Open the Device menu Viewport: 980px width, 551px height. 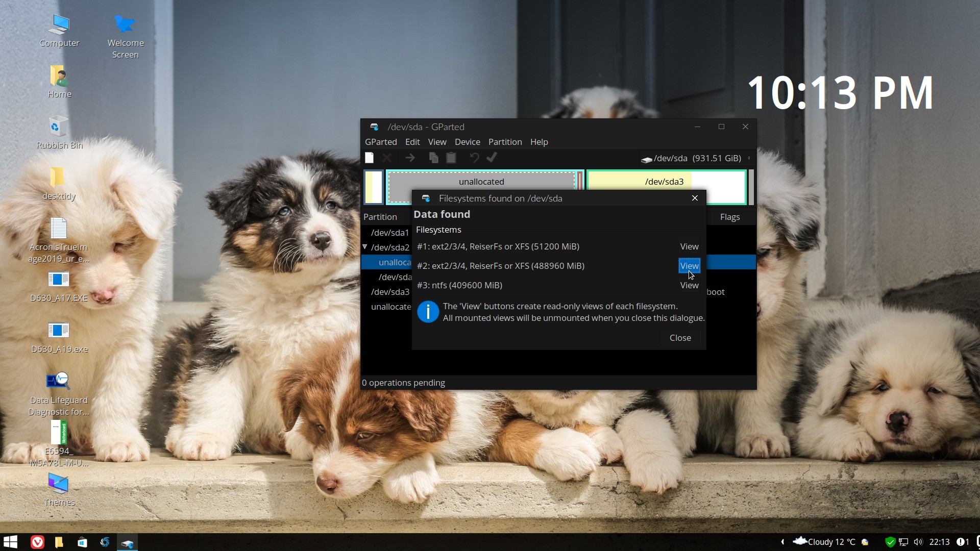coord(467,142)
